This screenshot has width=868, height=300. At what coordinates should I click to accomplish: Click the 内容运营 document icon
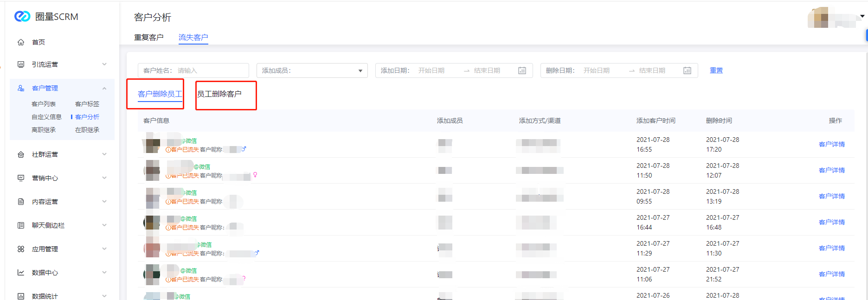[x=21, y=202]
